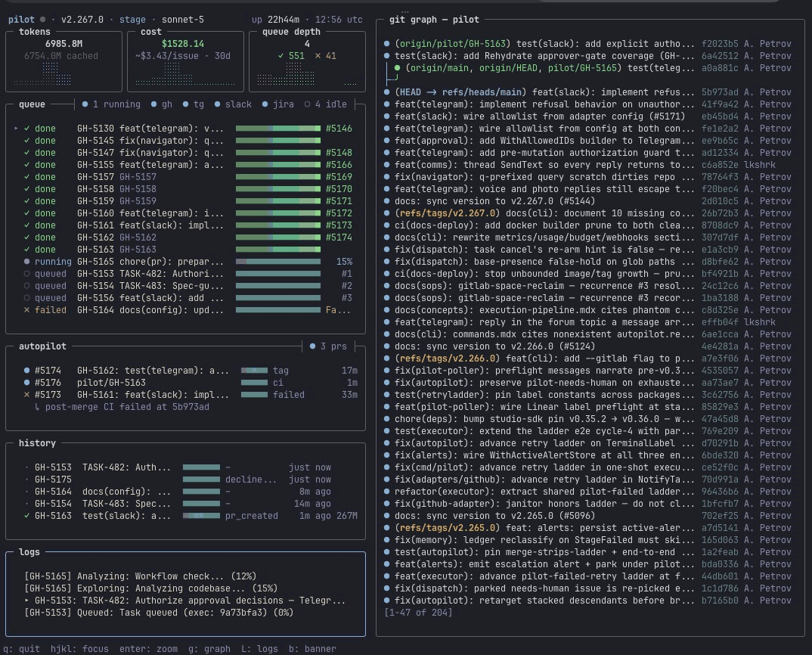This screenshot has width=812, height=655.
Task: Click the checkmark icon for history GH-5163
Action: 27,516
